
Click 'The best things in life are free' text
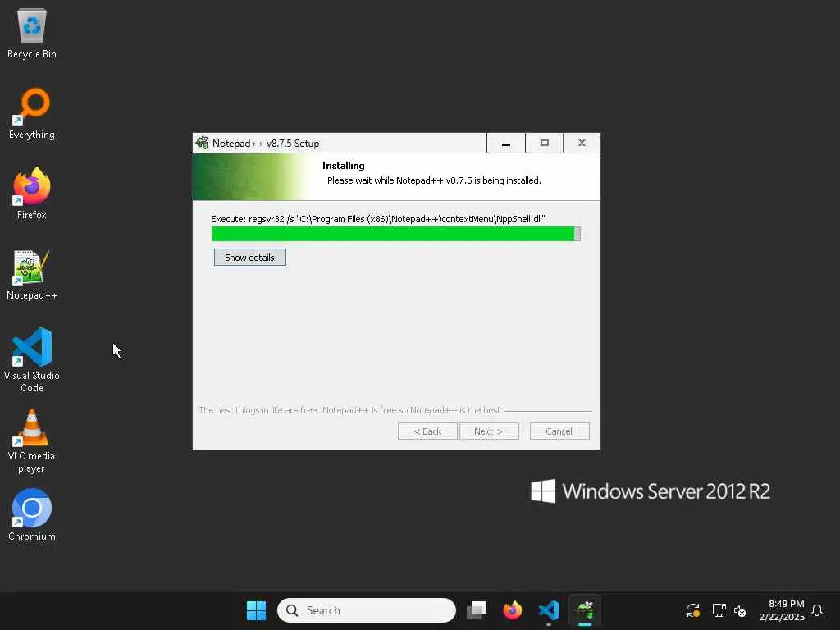tap(349, 410)
